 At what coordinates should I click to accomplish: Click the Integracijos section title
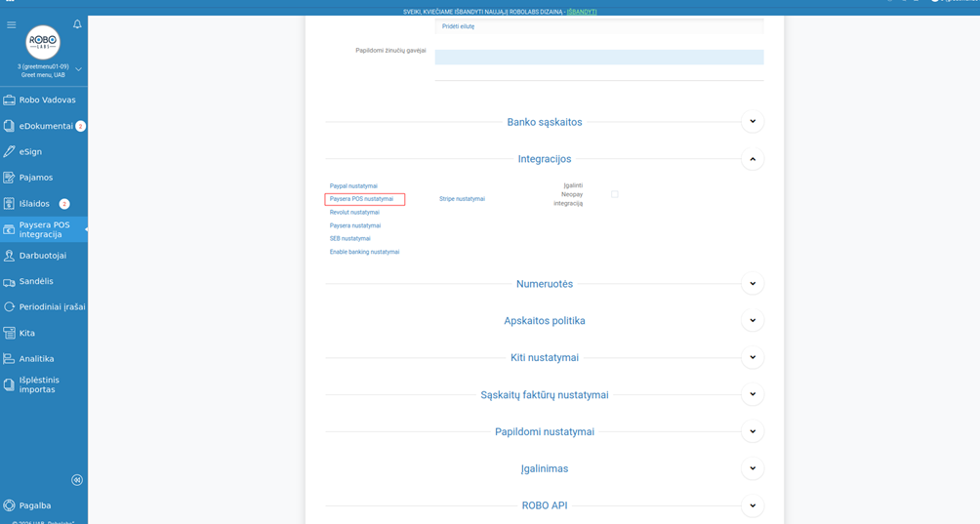coord(545,159)
